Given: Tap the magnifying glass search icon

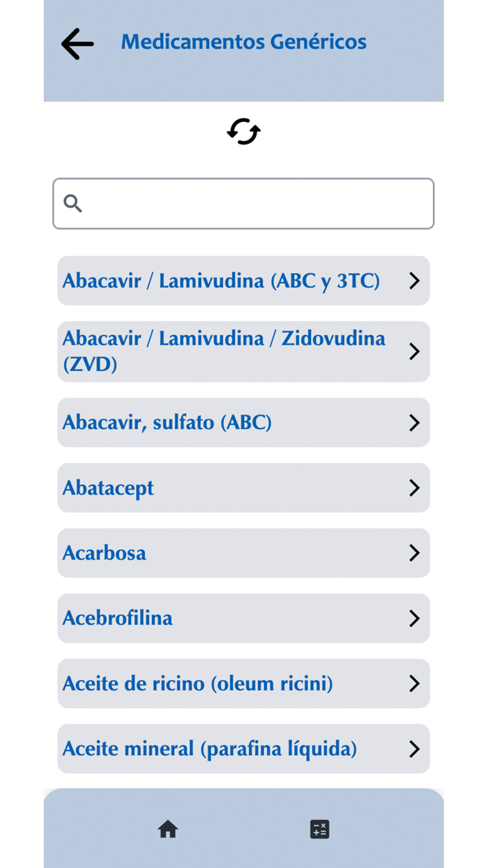Looking at the screenshot, I should pos(73,203).
